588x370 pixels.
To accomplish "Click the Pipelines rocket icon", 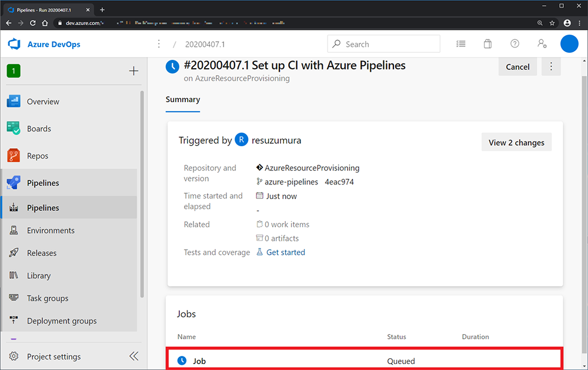I will (14, 183).
